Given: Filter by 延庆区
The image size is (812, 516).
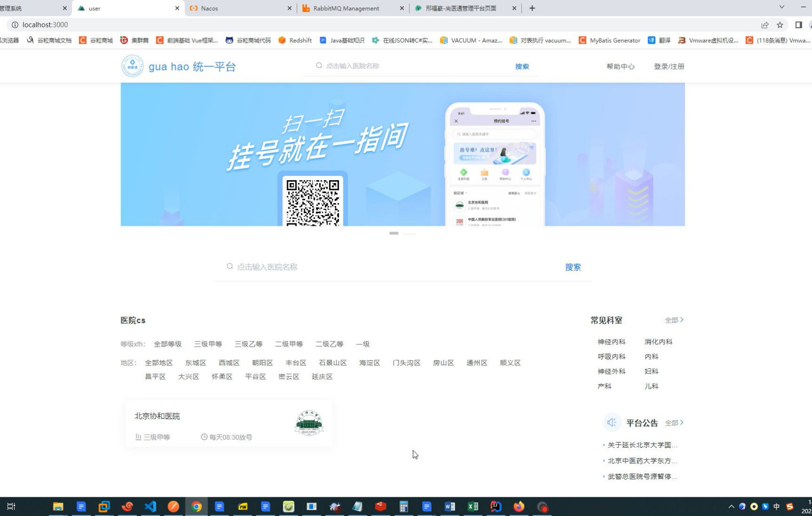Looking at the screenshot, I should tap(322, 376).
